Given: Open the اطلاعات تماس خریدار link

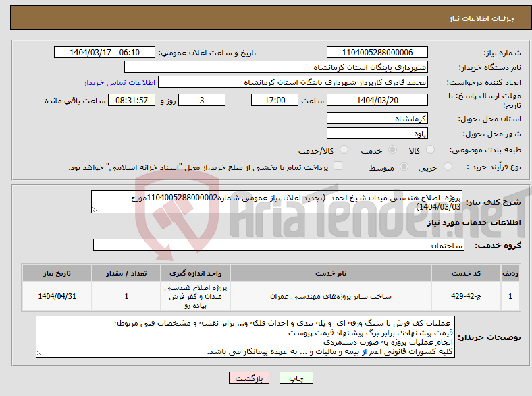Looking at the screenshot, I should [119, 82].
